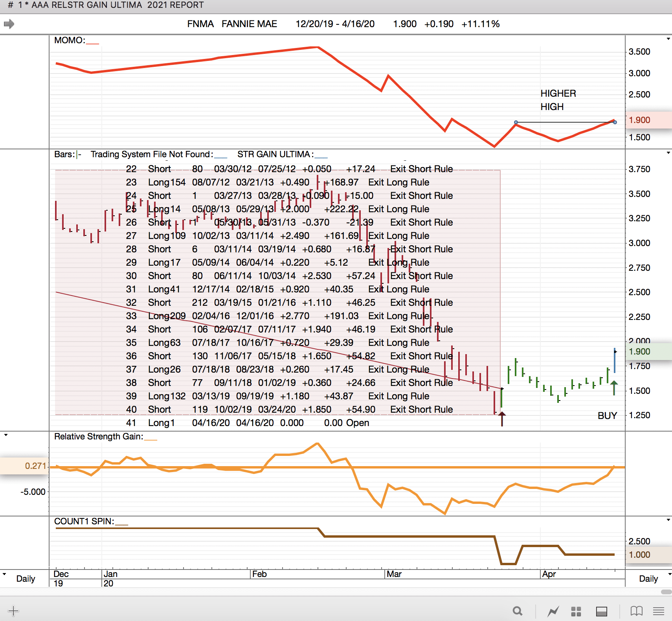This screenshot has width=672, height=621.
Task: Toggle the half-filled panel icon in bottom toolbar
Action: click(x=602, y=611)
